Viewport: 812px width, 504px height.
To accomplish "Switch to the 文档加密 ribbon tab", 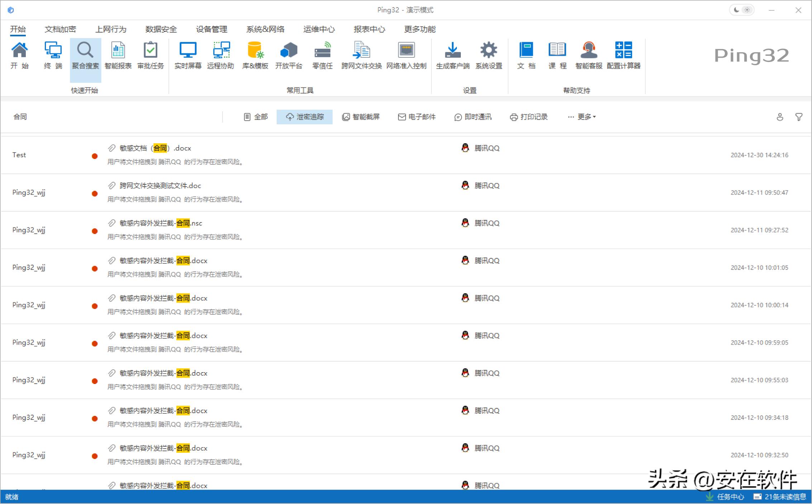I will [60, 29].
